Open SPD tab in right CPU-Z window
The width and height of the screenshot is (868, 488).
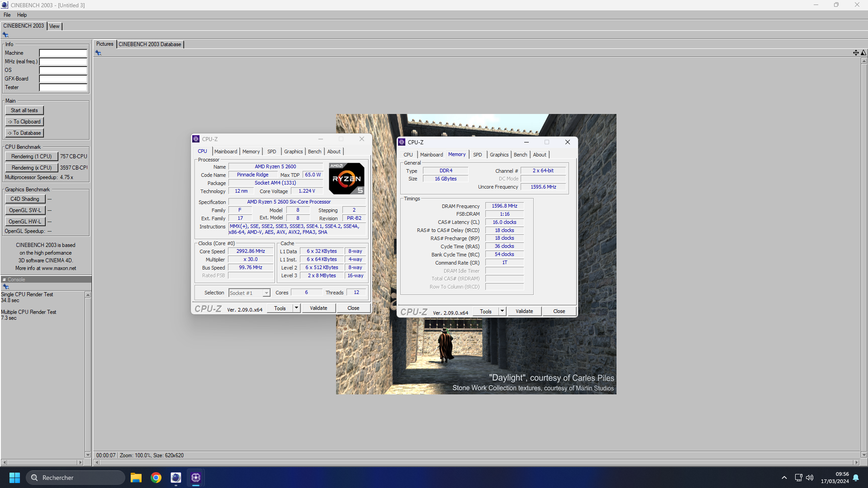tap(477, 155)
